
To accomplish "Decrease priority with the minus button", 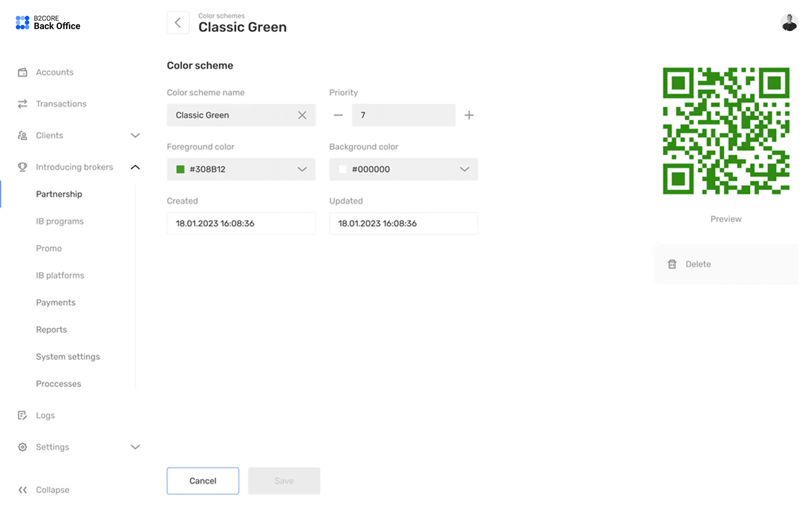I will (338, 115).
